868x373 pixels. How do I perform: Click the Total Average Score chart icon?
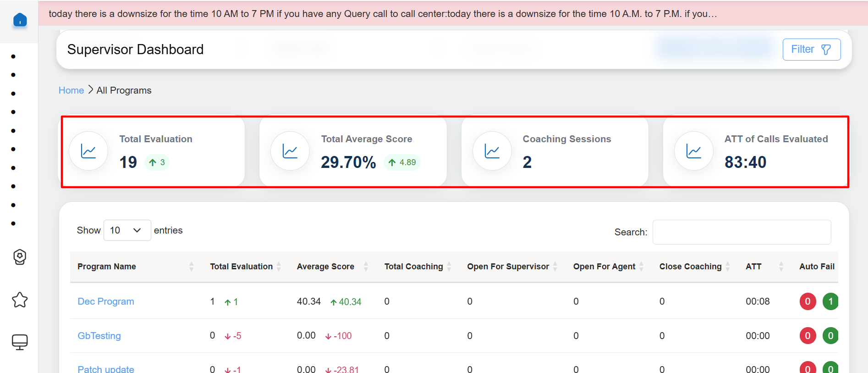290,151
